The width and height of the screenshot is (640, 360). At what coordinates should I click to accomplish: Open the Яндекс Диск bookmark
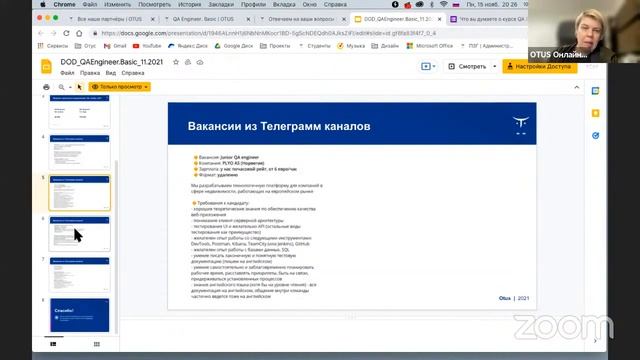point(188,46)
